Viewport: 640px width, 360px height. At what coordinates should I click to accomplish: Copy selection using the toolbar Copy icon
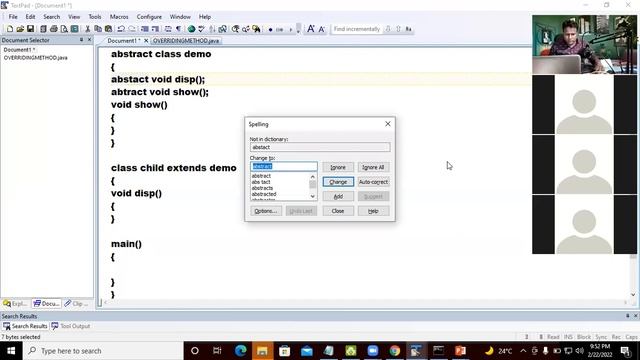pos(98,29)
